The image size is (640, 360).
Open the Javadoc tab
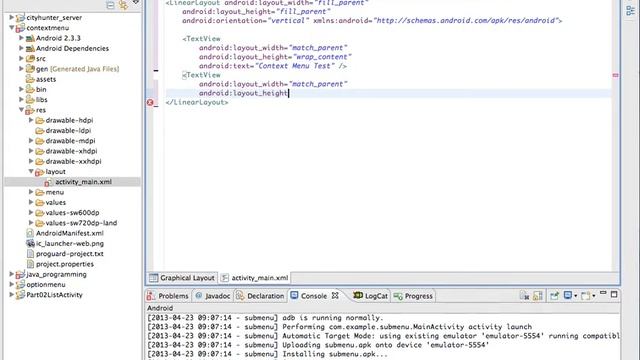213,296
